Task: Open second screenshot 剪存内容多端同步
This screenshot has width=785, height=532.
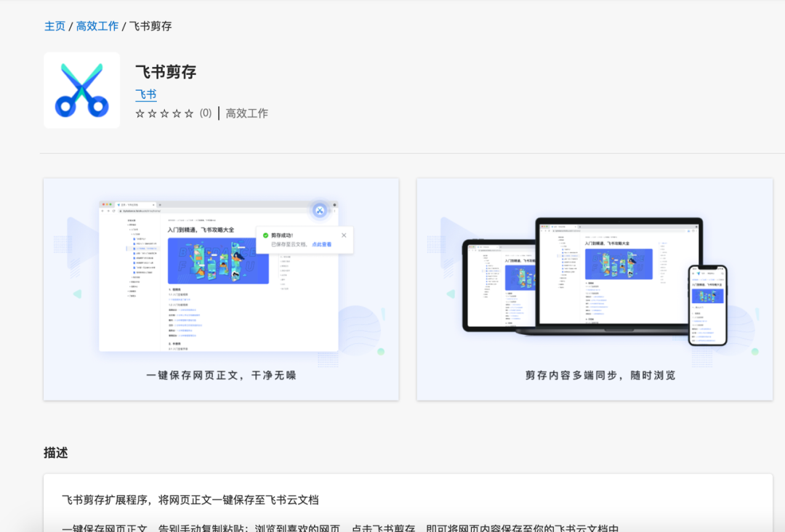Action: tap(595, 289)
